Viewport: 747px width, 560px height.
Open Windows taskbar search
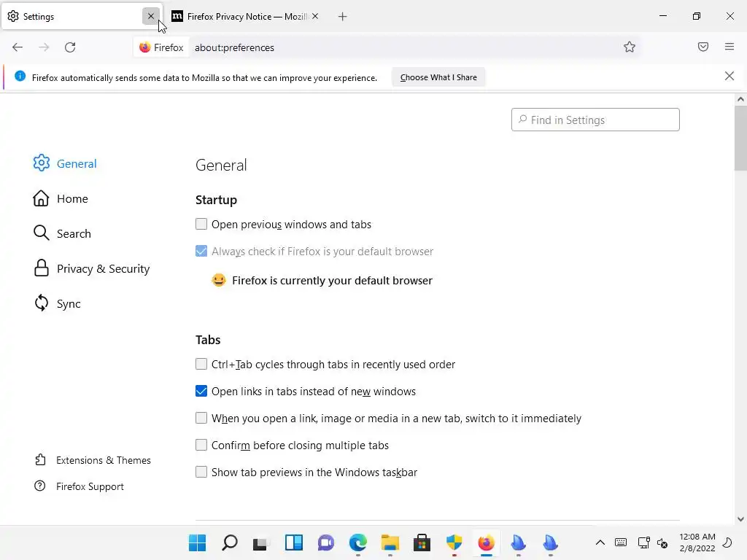(x=230, y=542)
